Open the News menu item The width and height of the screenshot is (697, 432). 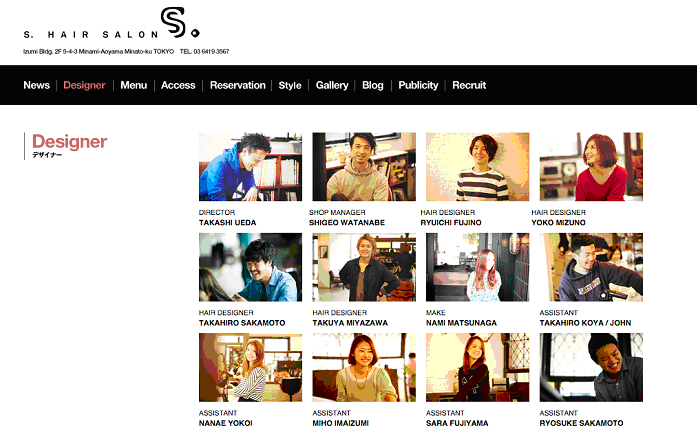click(x=36, y=86)
